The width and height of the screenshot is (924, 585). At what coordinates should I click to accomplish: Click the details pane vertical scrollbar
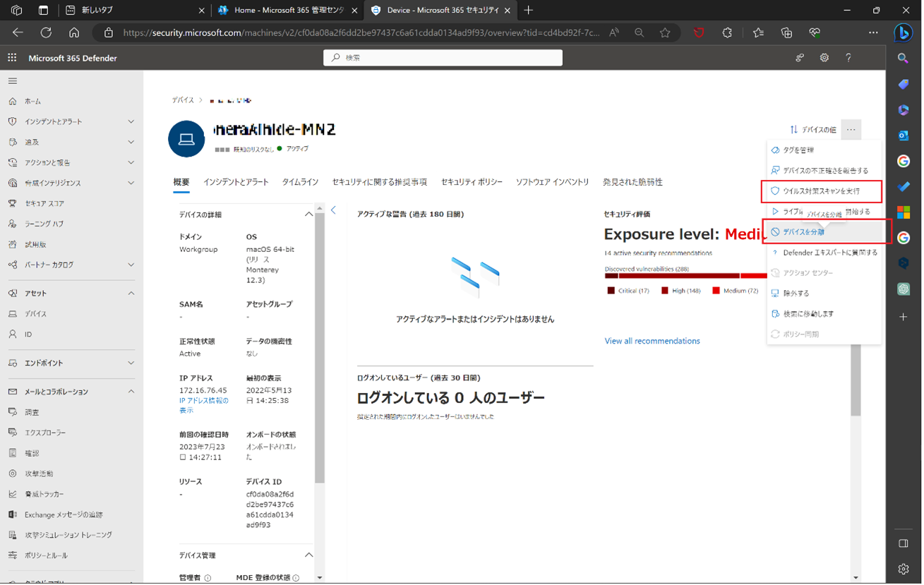pyautogui.click(x=320, y=347)
